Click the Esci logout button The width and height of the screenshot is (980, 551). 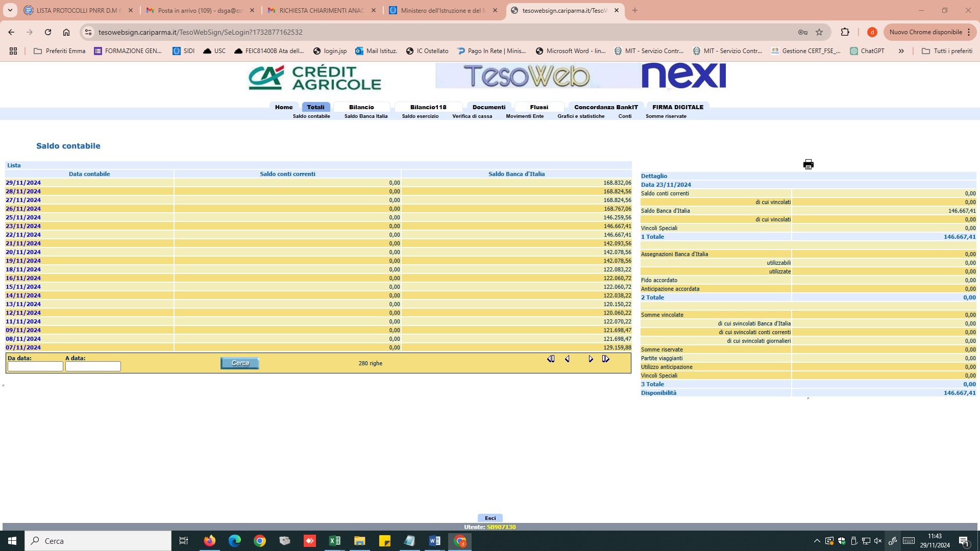click(x=490, y=518)
